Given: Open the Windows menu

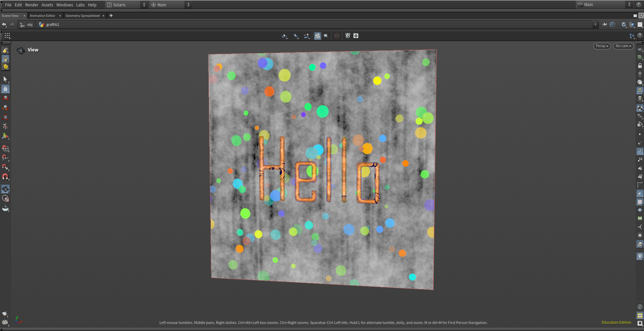Looking at the screenshot, I should (64, 5).
